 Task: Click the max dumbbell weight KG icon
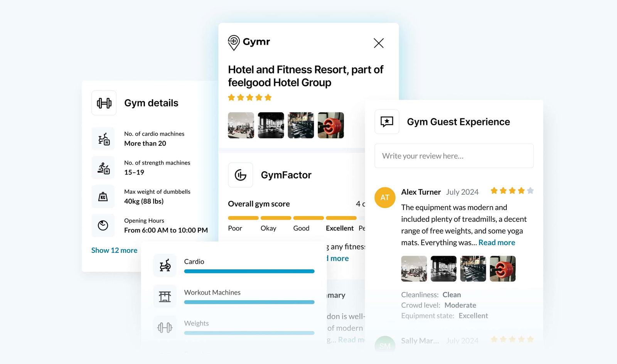[103, 197]
